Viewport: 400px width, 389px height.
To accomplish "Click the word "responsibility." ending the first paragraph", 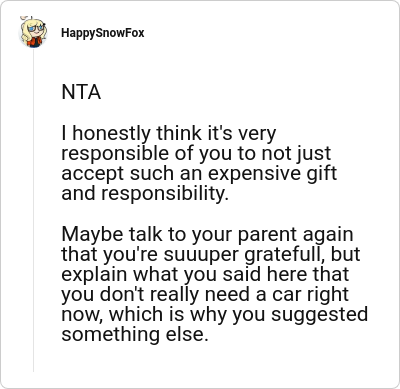I will [165, 194].
